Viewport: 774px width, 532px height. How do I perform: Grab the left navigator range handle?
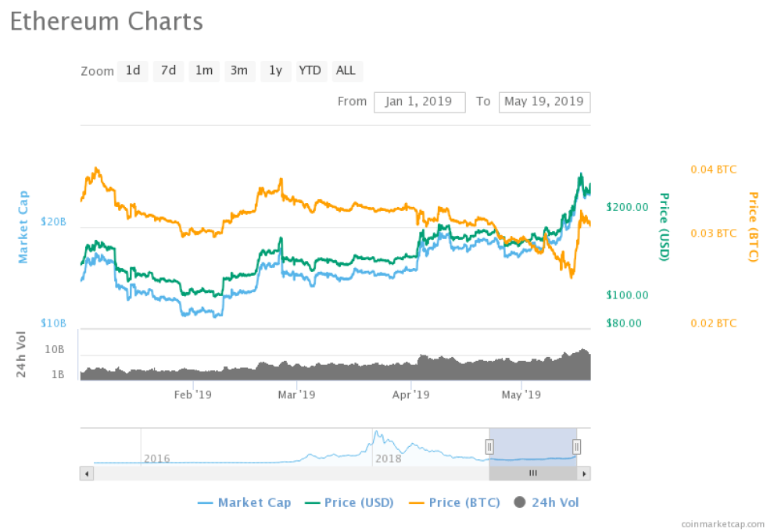pos(489,447)
